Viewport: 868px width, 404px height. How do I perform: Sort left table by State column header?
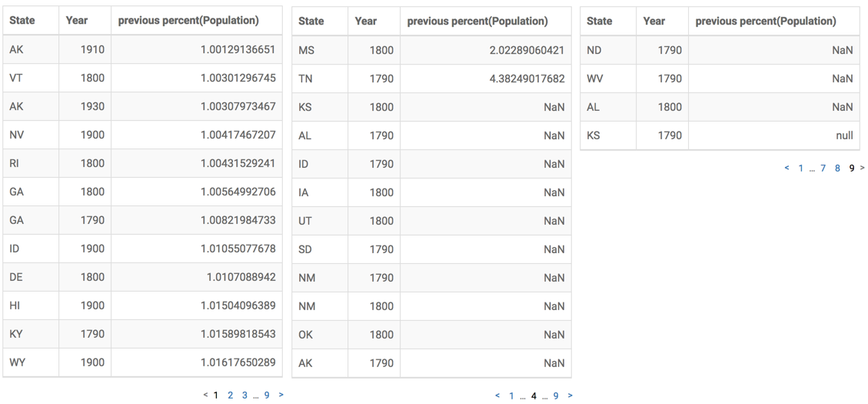coord(22,20)
